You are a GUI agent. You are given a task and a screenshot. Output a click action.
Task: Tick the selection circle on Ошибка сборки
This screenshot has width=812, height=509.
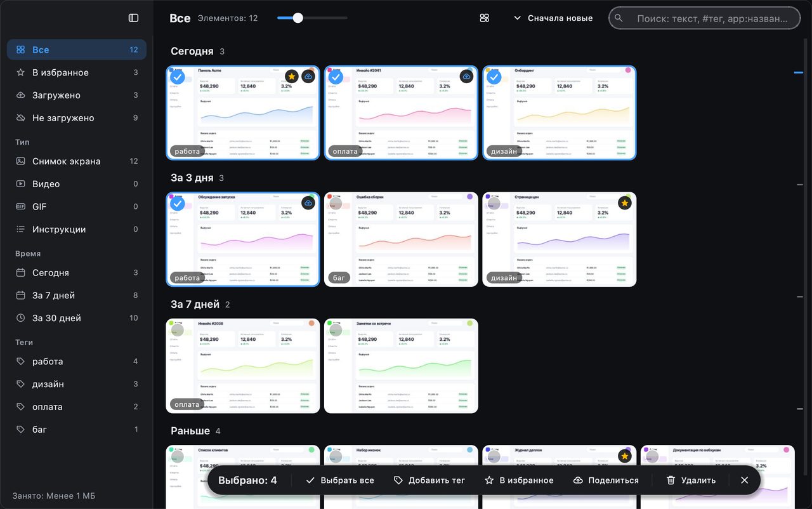coord(336,204)
